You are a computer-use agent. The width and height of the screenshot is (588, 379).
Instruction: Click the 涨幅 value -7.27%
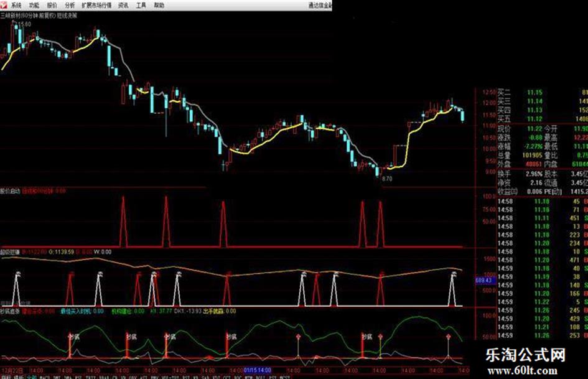point(534,146)
